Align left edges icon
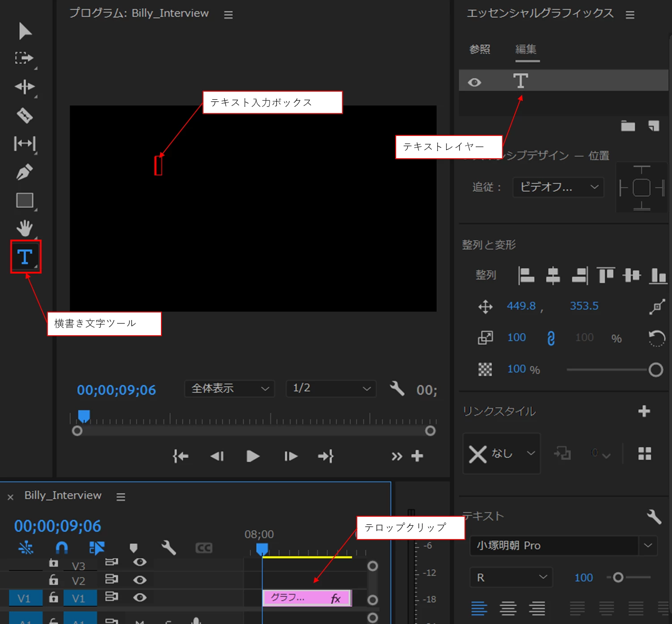This screenshot has height=624, width=672. coord(526,275)
